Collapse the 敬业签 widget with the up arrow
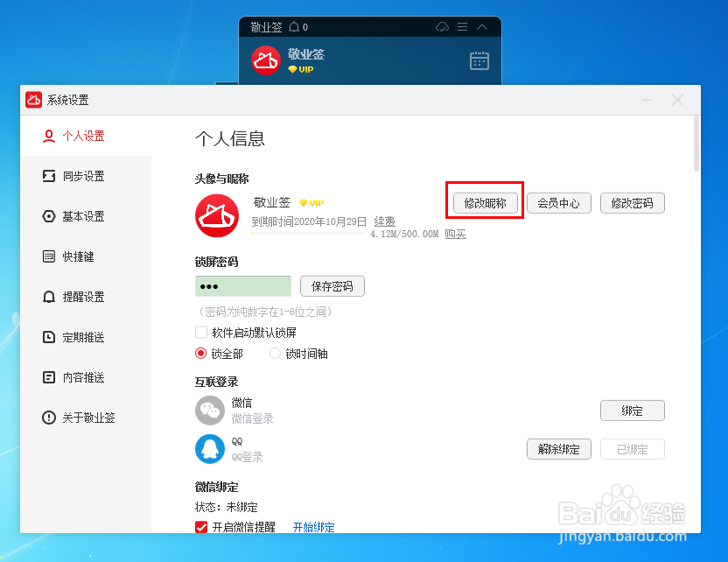Screen dimensions: 728x562 482,27
